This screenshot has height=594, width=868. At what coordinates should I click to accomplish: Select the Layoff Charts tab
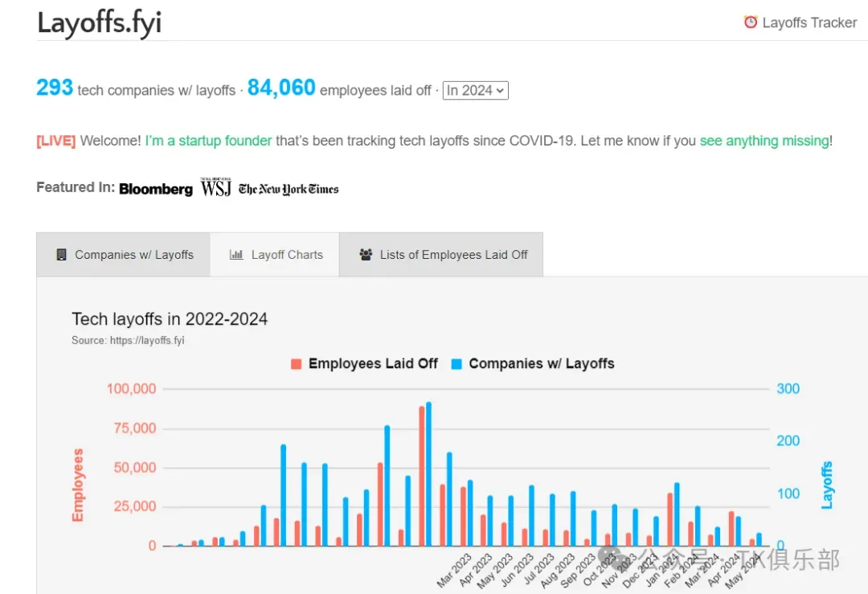pyautogui.click(x=275, y=255)
